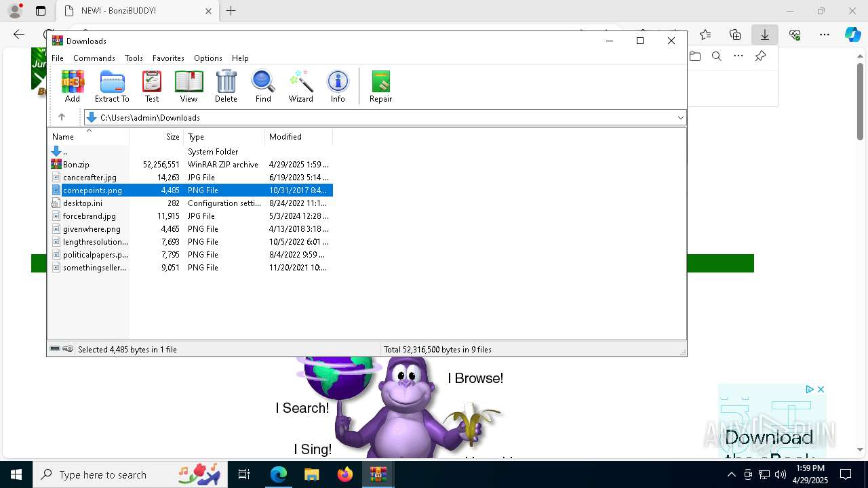Open Edge Downloads toolbar icon

764,35
